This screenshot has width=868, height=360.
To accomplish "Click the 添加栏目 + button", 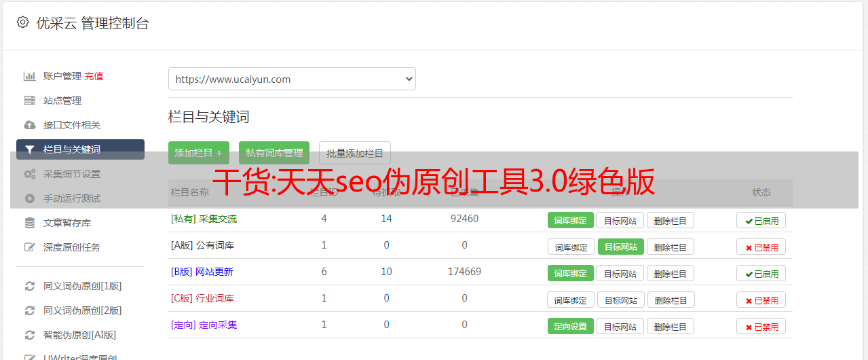I will [x=198, y=153].
